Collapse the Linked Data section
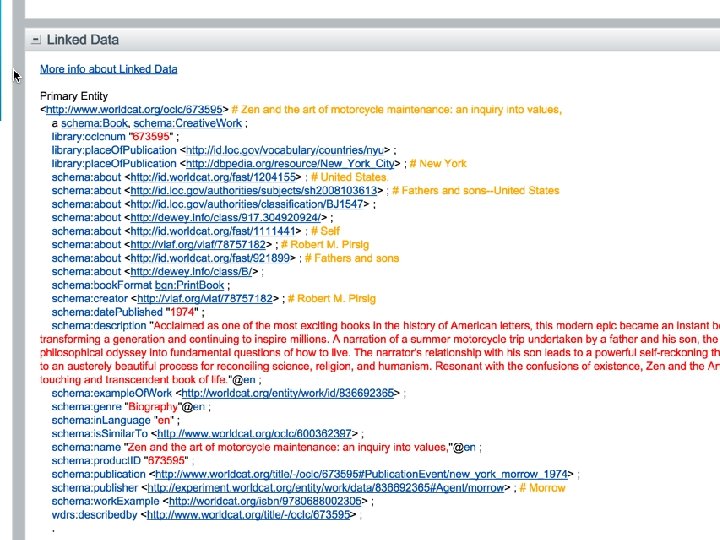The image size is (720, 540). [x=36, y=40]
